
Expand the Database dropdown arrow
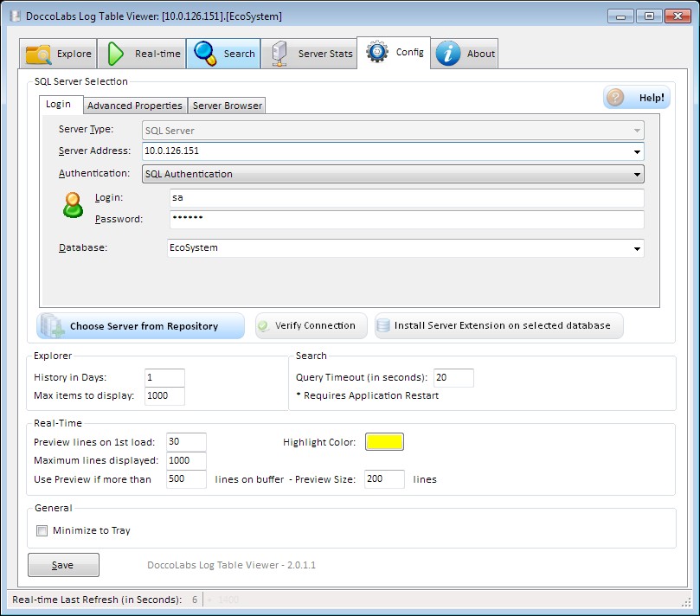pyautogui.click(x=637, y=248)
